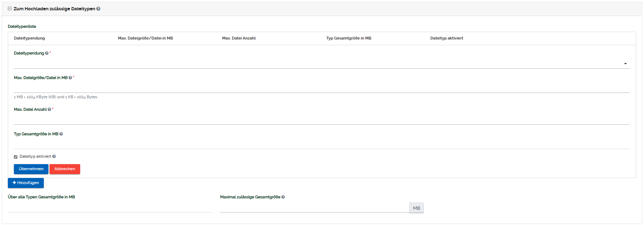Focus the Max. Dateigröße/Datei in MB field
Image resolution: width=644 pixels, height=225 pixels.
click(321, 88)
